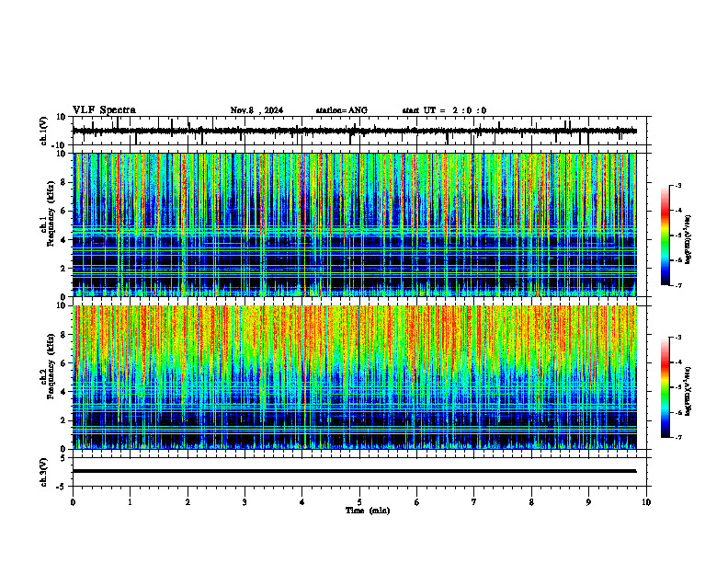Click the time axis tick label 8
Image resolution: width=728 pixels, height=563 pixels.
531,502
